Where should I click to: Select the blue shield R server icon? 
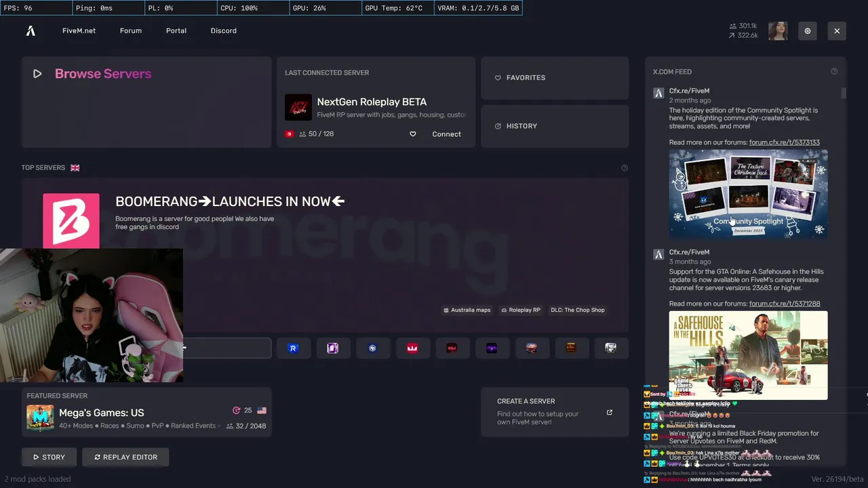293,348
